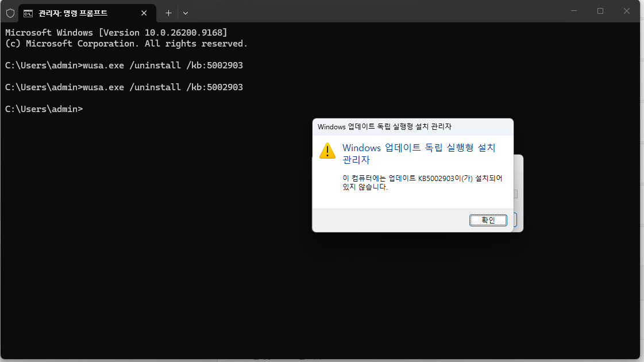The height and width of the screenshot is (362, 644).
Task: Click the yellow warning icon in the dialog
Action: click(327, 151)
